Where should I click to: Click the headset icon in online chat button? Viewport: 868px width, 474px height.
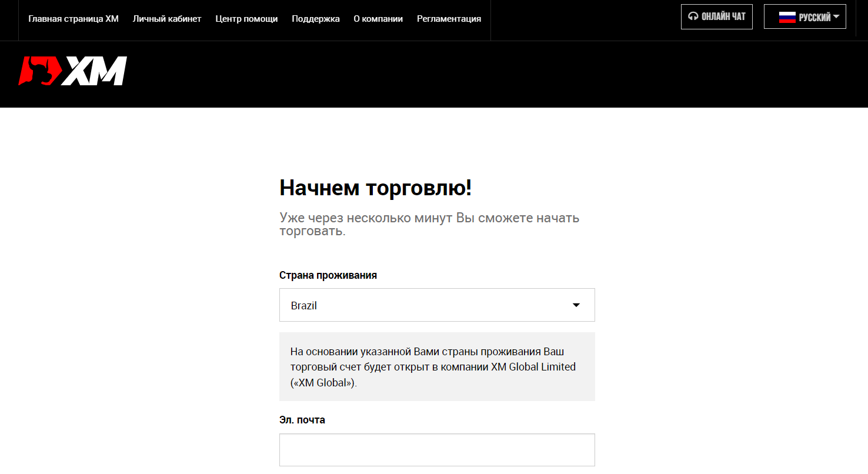click(x=693, y=16)
